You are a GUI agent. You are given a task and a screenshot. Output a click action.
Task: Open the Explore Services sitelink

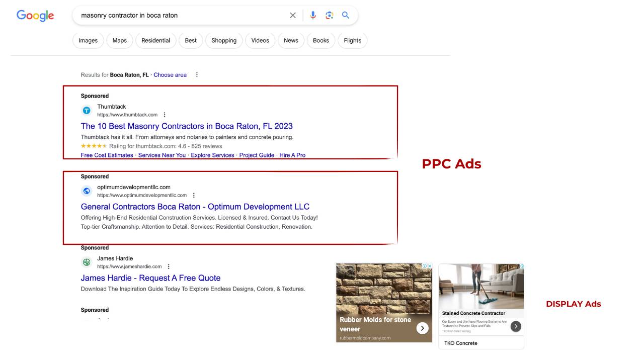tap(212, 155)
